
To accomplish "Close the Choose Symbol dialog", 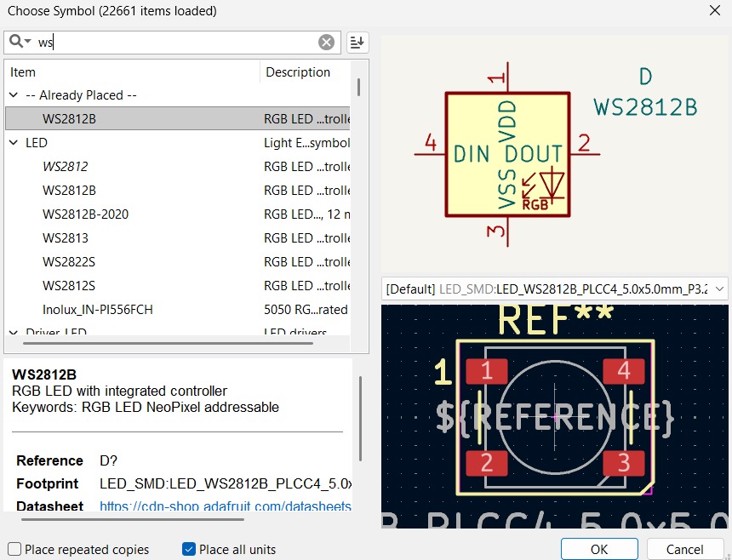I will (x=715, y=10).
